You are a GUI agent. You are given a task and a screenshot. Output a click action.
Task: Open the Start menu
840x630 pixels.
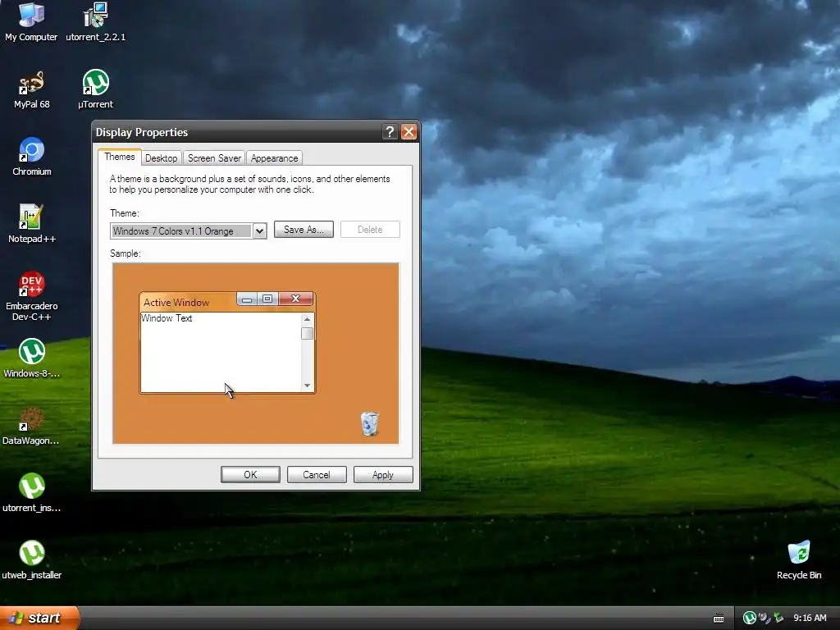pos(39,618)
